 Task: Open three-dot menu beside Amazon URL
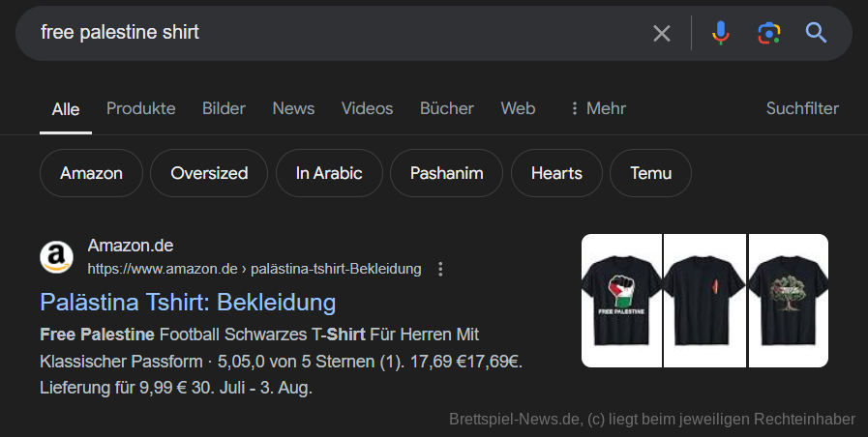click(441, 269)
